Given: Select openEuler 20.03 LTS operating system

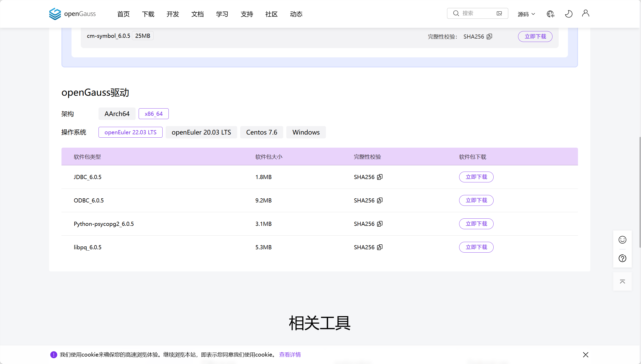Looking at the screenshot, I should 201,132.
